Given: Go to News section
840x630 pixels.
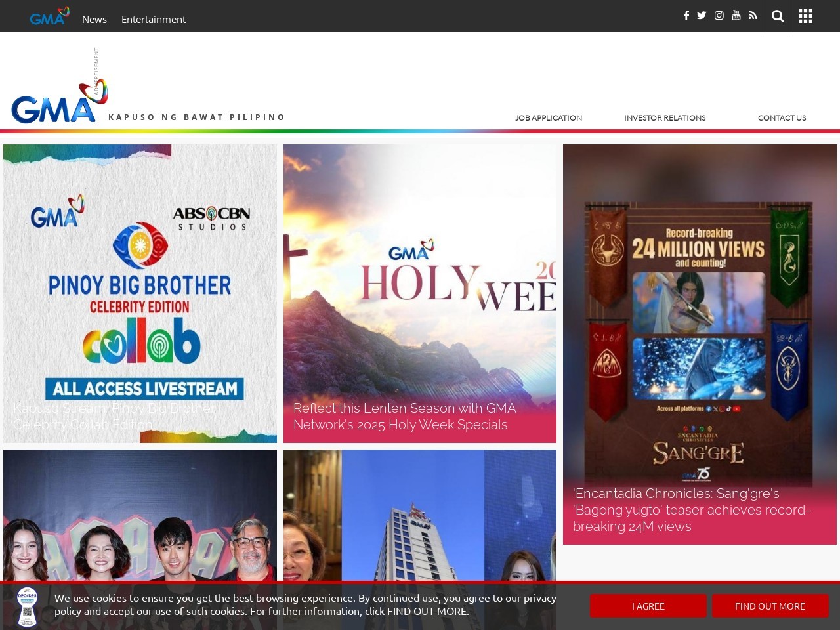Looking at the screenshot, I should 94,19.
